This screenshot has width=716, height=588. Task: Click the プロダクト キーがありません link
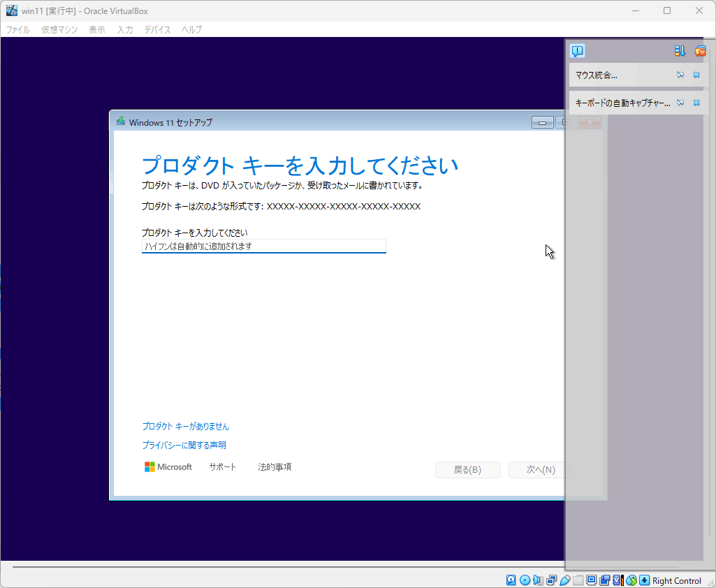(x=185, y=427)
